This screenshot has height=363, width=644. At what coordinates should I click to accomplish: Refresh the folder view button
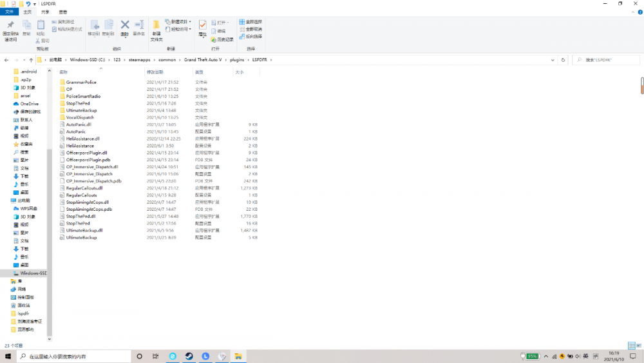point(563,60)
